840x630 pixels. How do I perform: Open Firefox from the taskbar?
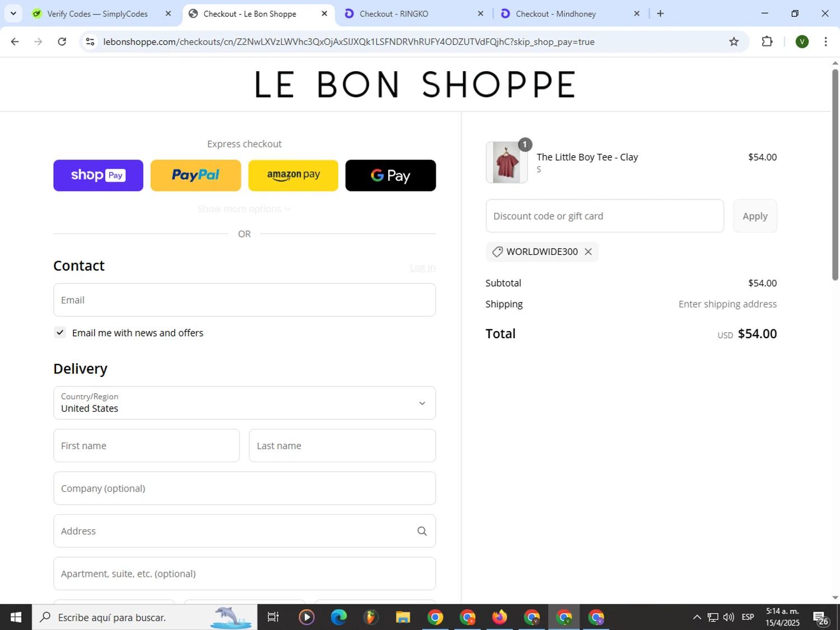[x=500, y=617]
